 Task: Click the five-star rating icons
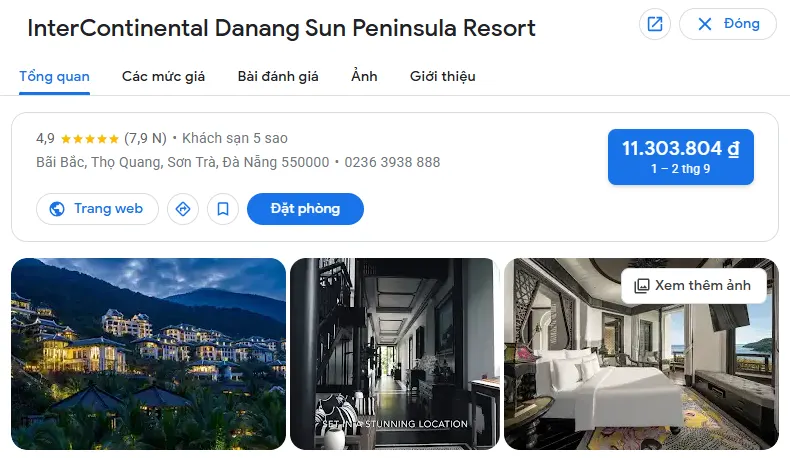pyautogui.click(x=89, y=139)
